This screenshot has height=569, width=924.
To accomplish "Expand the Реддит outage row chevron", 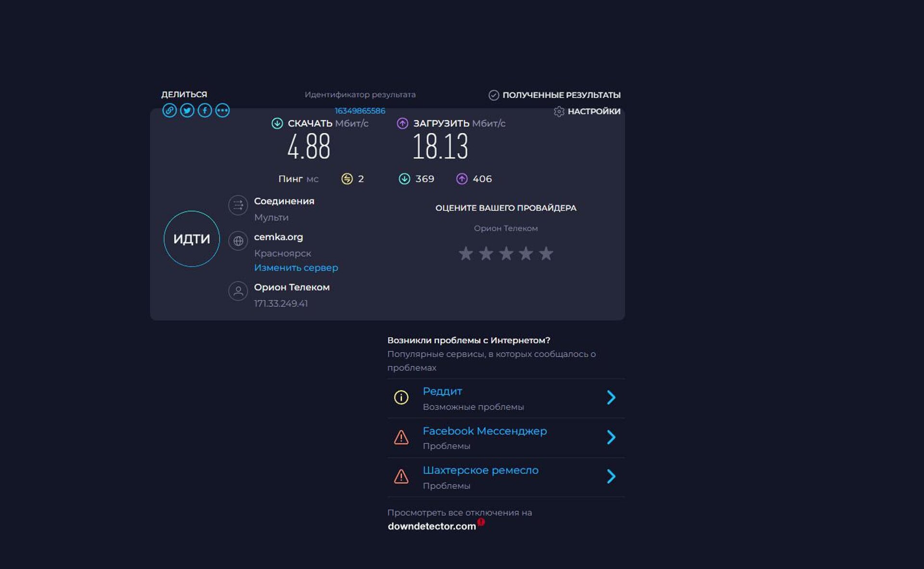I will point(611,398).
